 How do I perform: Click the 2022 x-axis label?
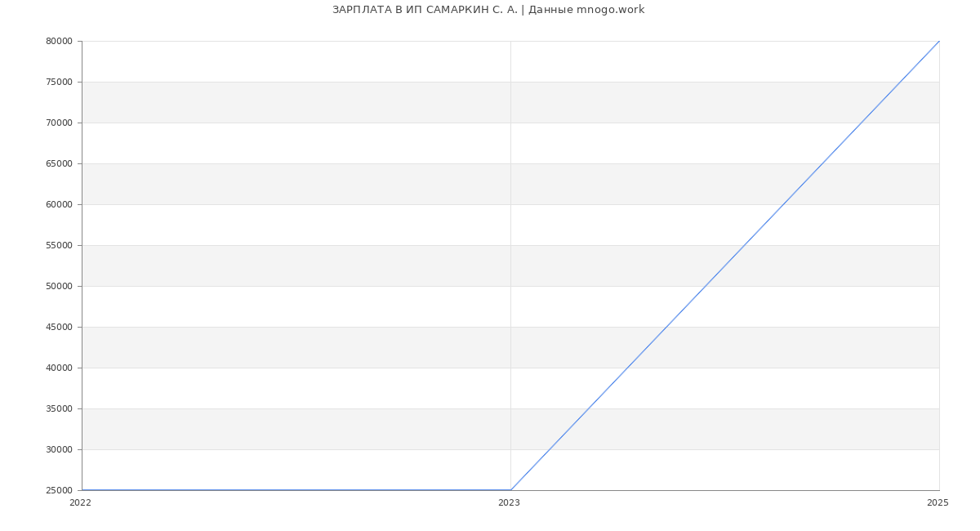point(80,503)
